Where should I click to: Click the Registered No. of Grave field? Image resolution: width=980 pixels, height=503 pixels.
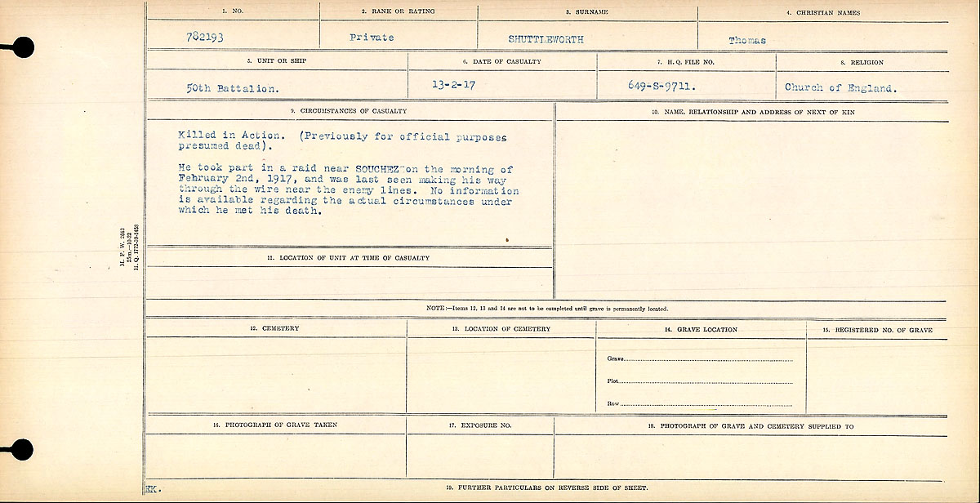pyautogui.click(x=876, y=376)
